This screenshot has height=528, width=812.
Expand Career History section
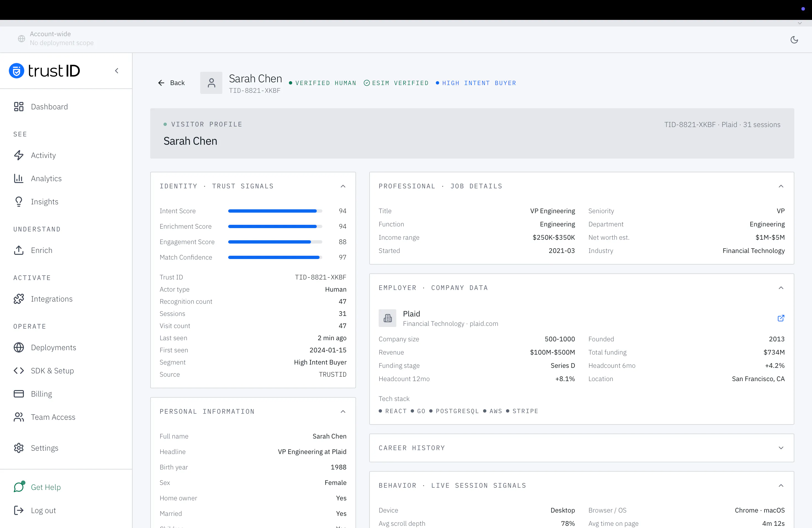pos(781,448)
